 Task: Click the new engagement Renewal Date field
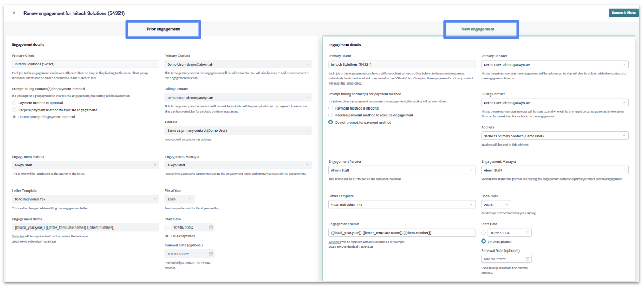click(506, 259)
